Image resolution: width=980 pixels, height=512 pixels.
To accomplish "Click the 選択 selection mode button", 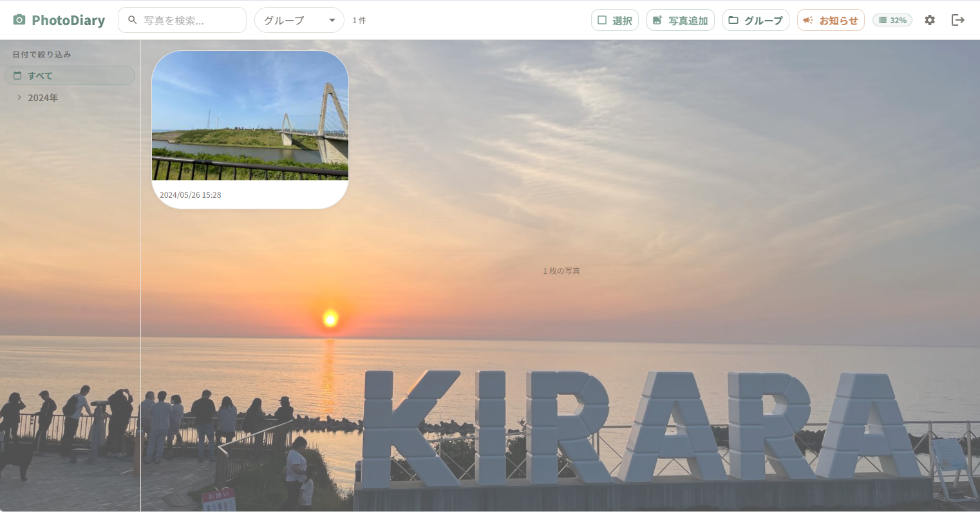I will 615,20.
